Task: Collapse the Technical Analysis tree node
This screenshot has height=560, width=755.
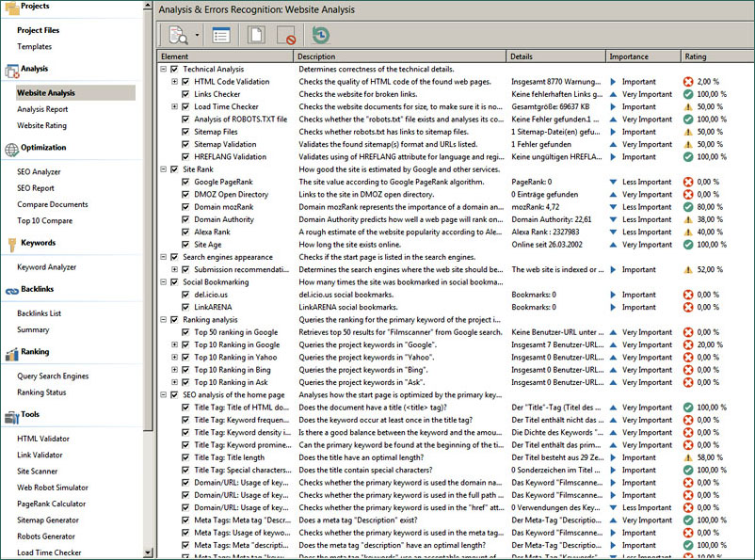Action: (164, 70)
